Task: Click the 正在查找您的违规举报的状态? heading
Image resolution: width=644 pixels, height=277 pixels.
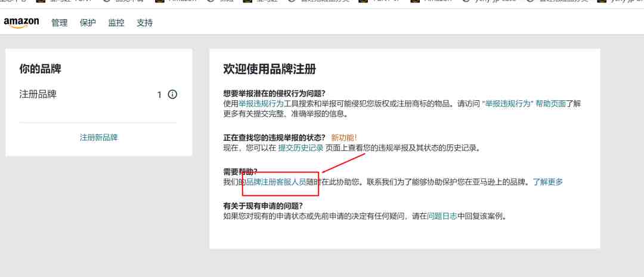Action: point(275,137)
